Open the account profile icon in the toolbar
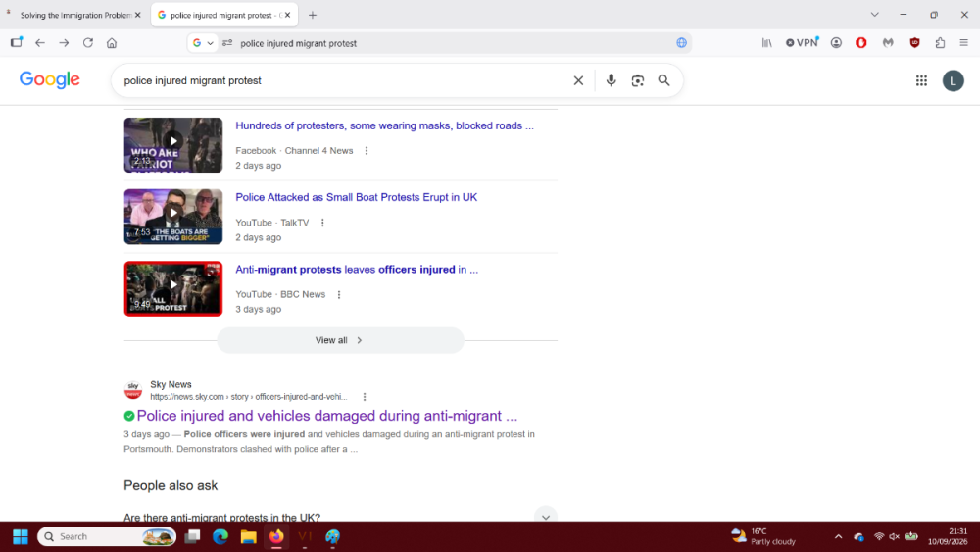980x552 pixels. tap(836, 43)
